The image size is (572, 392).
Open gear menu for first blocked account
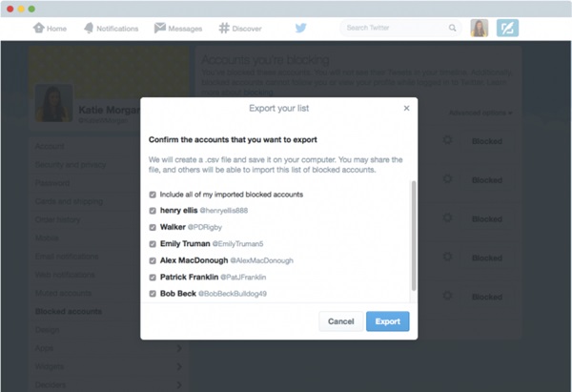(447, 141)
